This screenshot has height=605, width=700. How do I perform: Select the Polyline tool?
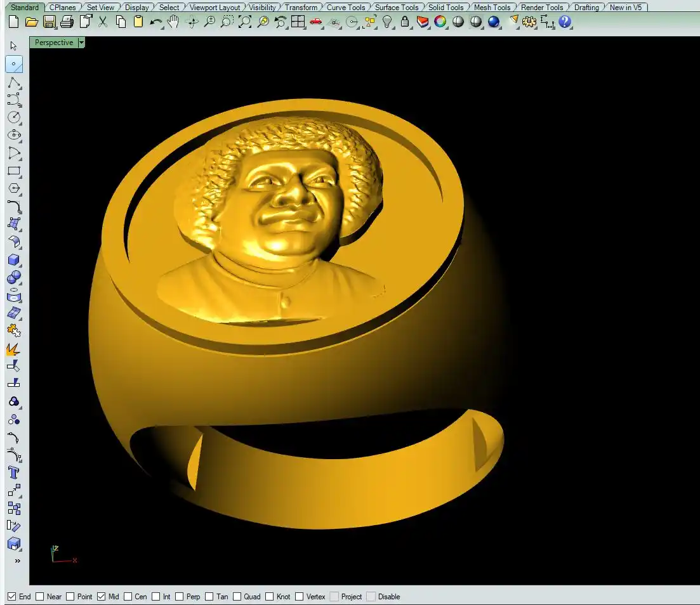(x=14, y=82)
